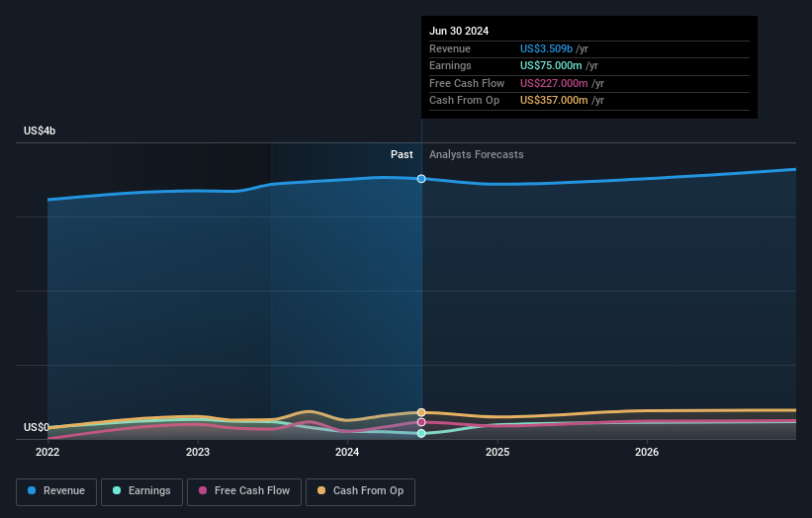
Task: Select the Free Cash Flow marker on the chart
Action: pos(421,422)
